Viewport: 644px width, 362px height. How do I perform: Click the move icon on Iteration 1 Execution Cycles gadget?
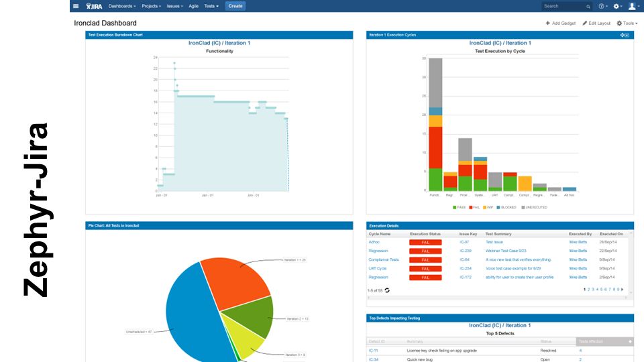(x=623, y=36)
